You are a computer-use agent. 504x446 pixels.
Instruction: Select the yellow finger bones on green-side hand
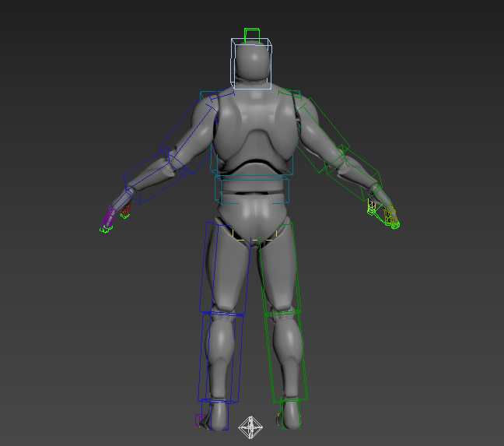(x=391, y=215)
